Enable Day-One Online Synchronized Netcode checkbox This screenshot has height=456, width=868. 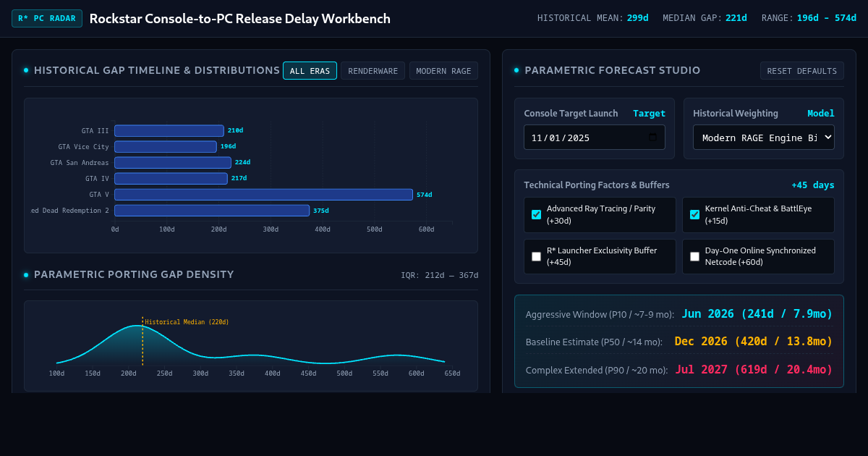click(x=694, y=256)
